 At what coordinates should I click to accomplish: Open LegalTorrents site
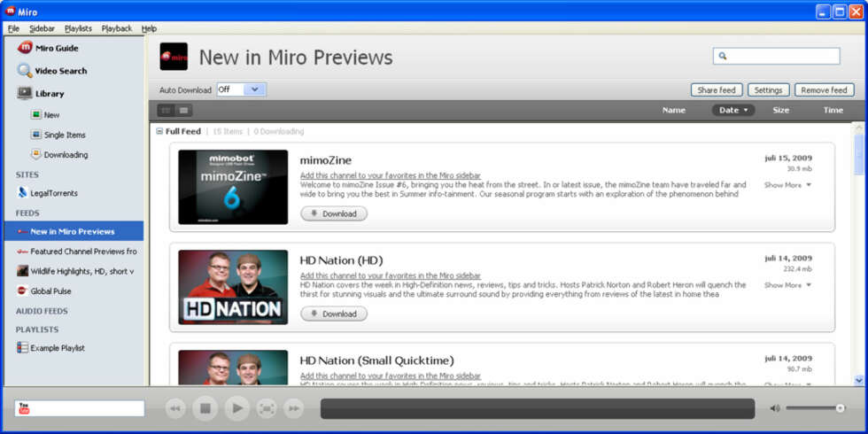(x=47, y=193)
